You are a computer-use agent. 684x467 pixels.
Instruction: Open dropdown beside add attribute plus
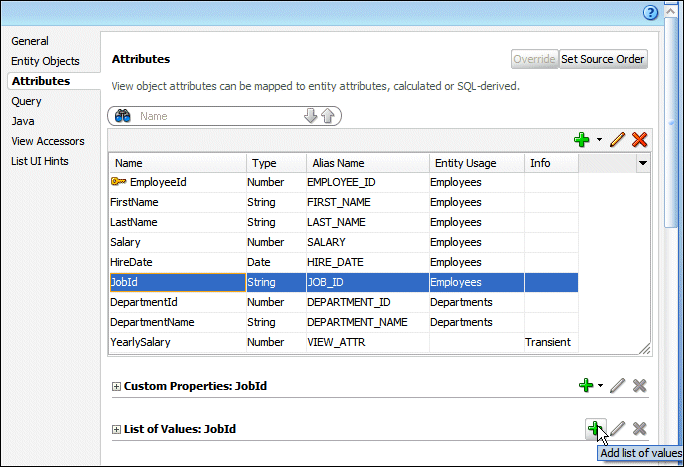pos(599,140)
